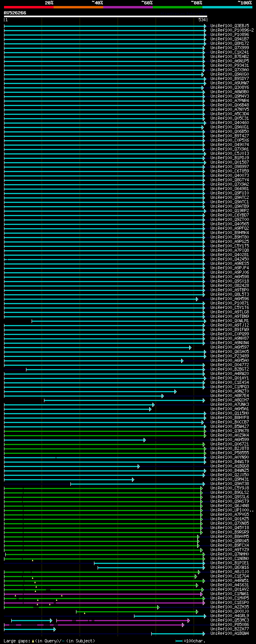
Task: Click the white query sequence ruler bar
Action: (106, 16)
